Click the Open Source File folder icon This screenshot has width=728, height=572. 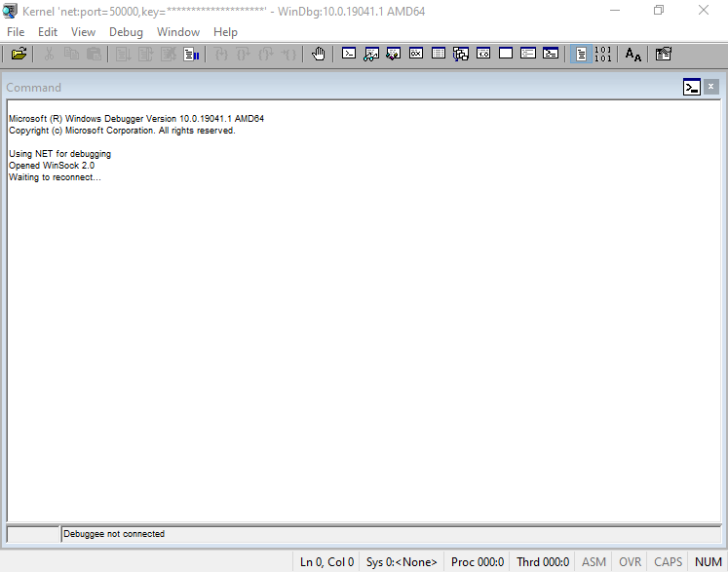[x=19, y=54]
